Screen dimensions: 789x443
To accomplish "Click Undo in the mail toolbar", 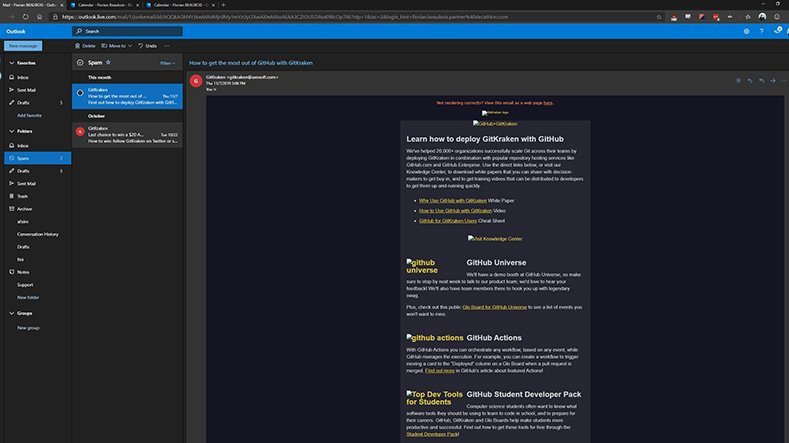I will [x=147, y=46].
